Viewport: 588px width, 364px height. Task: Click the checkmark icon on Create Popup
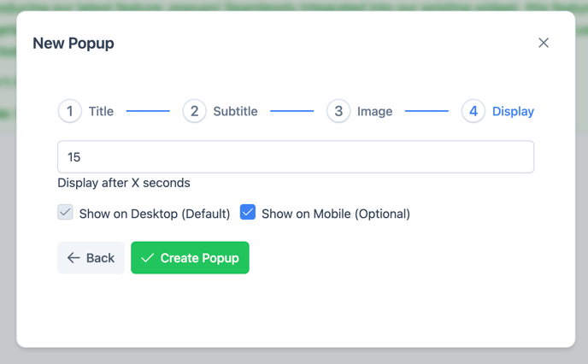[x=147, y=258]
